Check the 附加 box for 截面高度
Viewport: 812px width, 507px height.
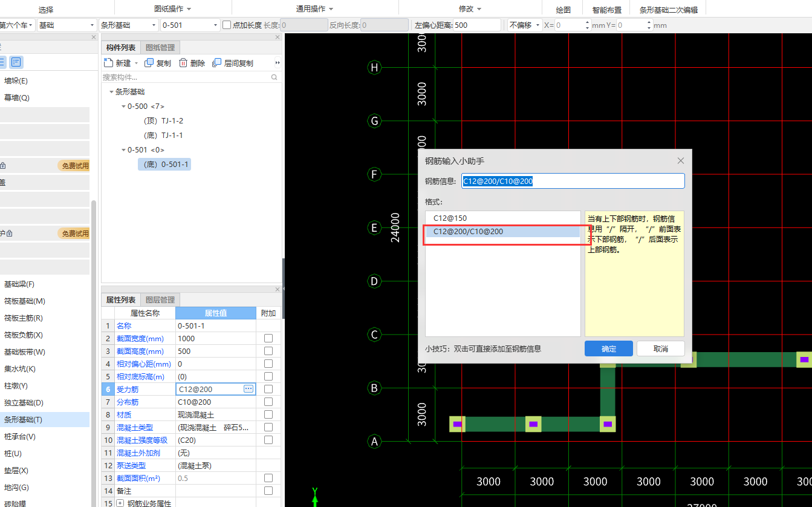[268, 351]
